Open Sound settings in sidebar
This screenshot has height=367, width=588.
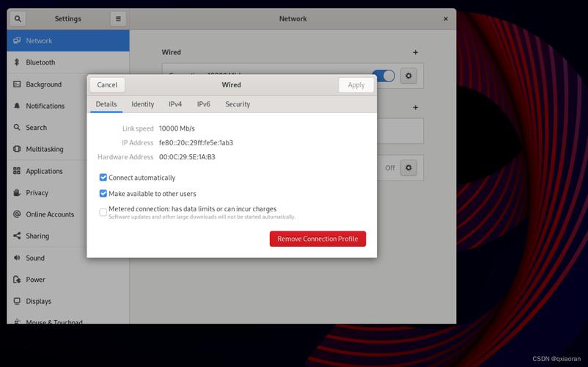35,258
